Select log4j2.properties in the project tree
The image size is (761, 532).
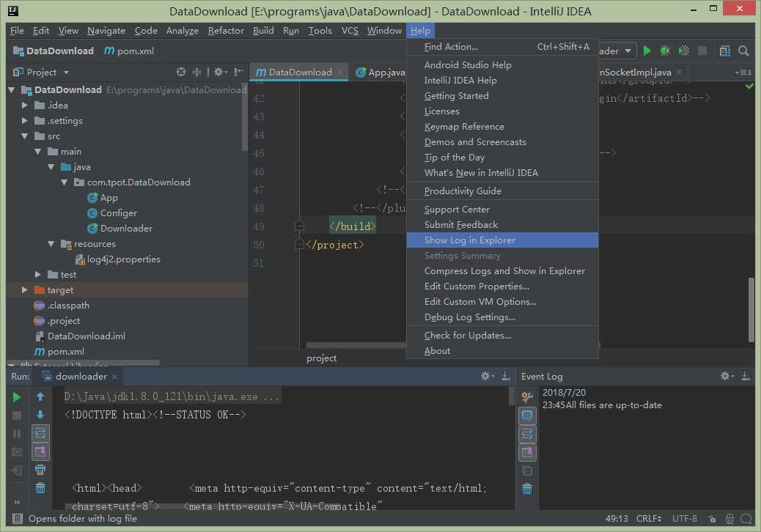(x=117, y=259)
